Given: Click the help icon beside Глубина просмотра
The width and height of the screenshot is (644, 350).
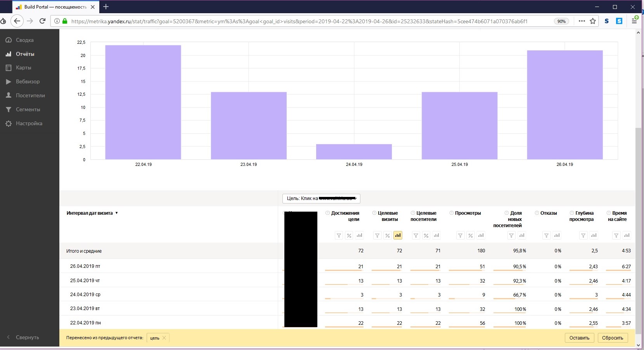Looking at the screenshot, I should [572, 213].
